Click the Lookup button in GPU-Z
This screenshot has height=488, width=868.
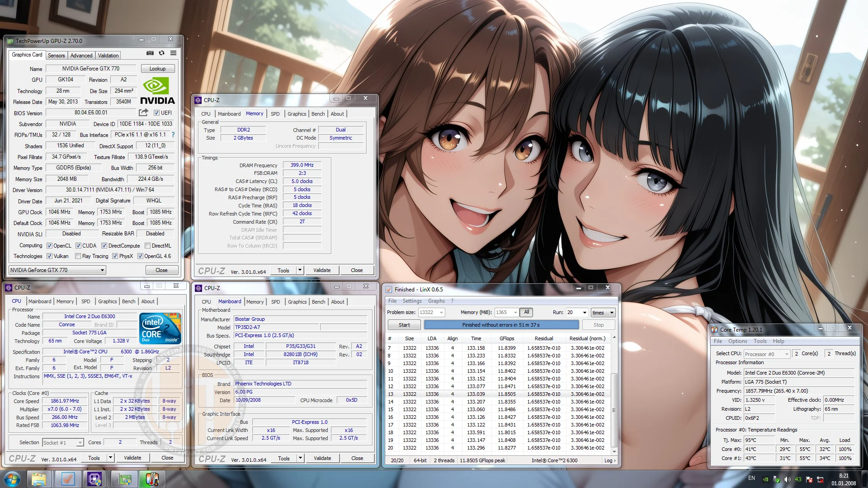(x=157, y=69)
